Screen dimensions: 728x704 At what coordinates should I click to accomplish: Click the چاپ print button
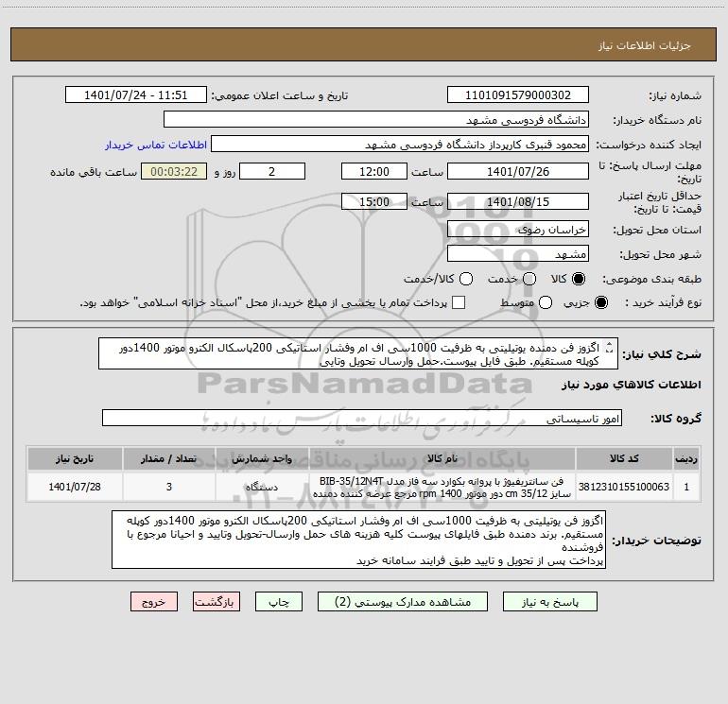click(279, 602)
